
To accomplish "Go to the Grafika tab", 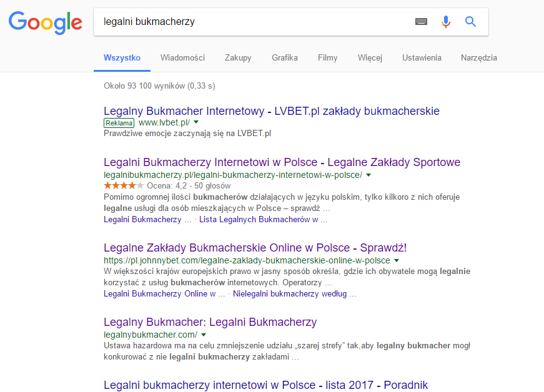I will tap(285, 58).
